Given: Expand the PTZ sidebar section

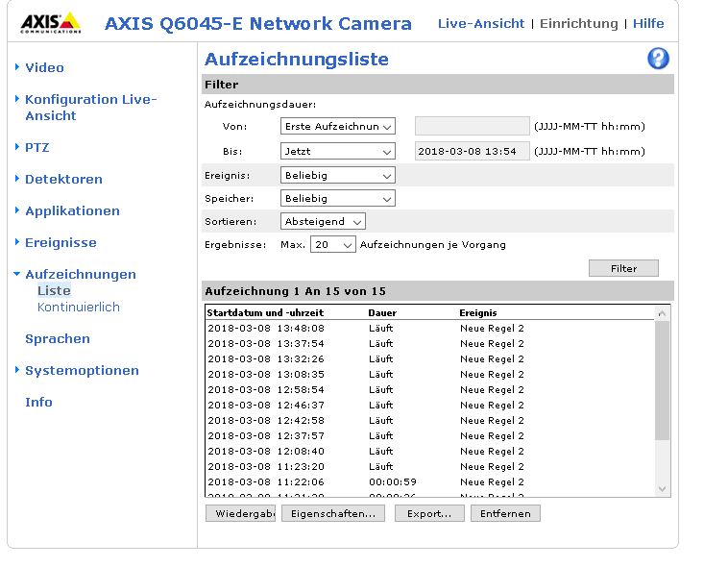Looking at the screenshot, I should point(36,147).
